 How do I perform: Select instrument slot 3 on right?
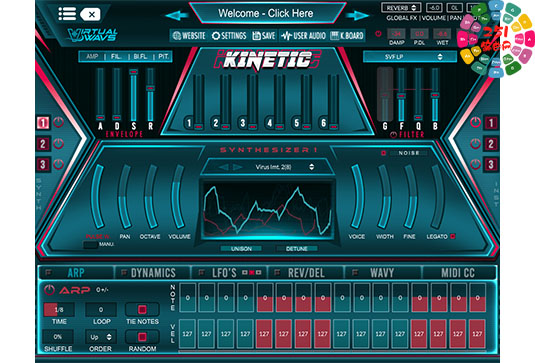491,164
